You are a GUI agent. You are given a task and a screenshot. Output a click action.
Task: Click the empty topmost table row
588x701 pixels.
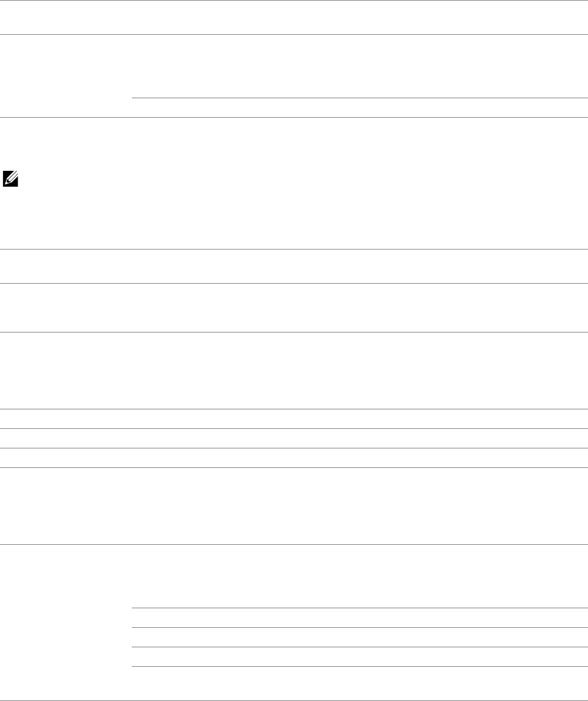coord(293,17)
